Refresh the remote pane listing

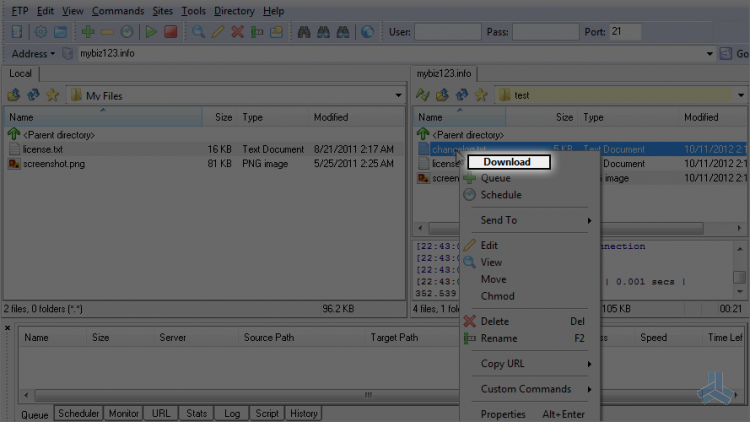tap(462, 95)
